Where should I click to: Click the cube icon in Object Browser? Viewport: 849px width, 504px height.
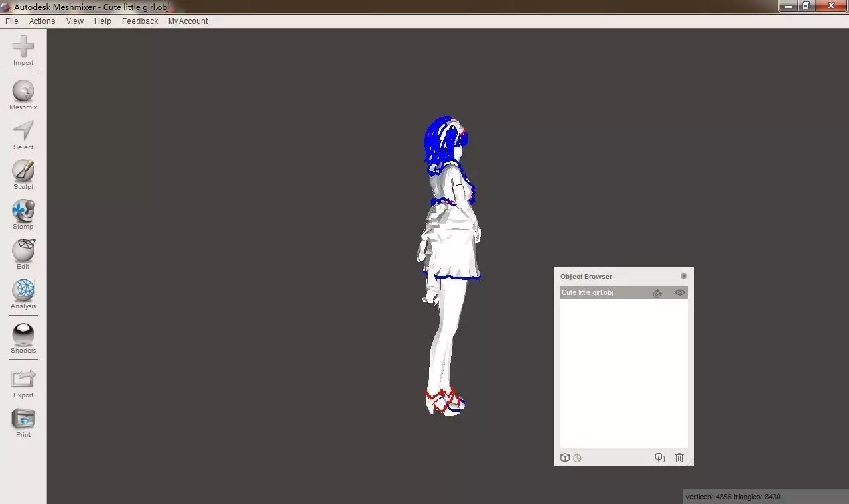pos(565,458)
